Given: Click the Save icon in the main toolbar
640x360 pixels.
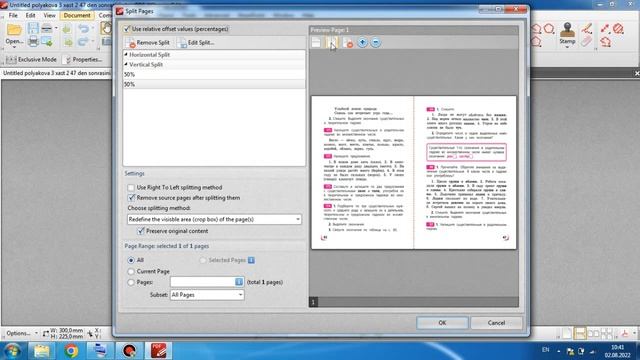Looking at the screenshot, I should (x=33, y=29).
